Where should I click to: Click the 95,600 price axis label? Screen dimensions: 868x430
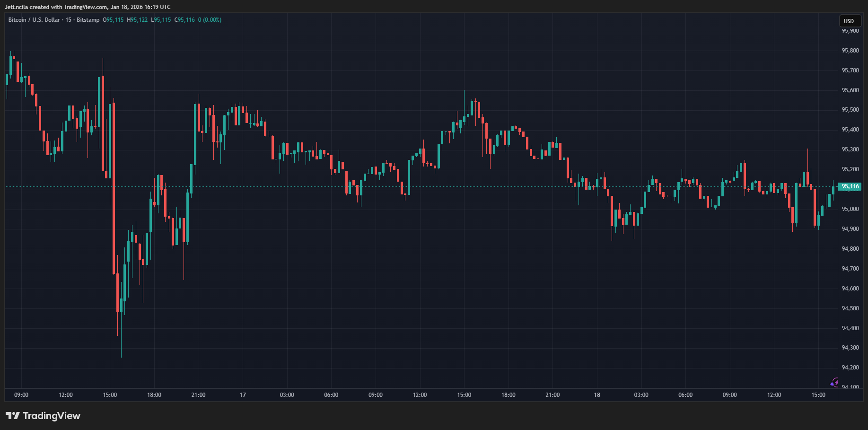850,90
